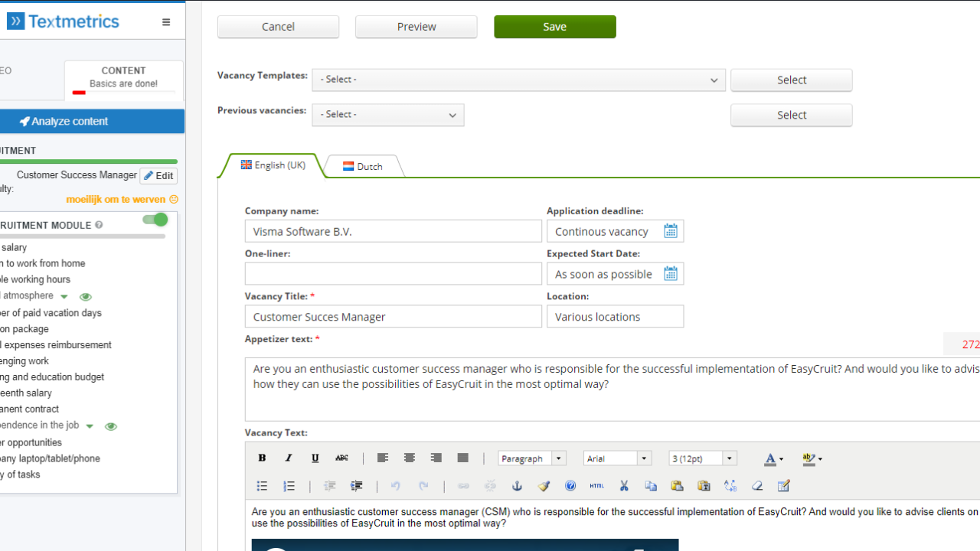Open the Vacancy Templates dropdown
The image size is (980, 551).
point(518,80)
